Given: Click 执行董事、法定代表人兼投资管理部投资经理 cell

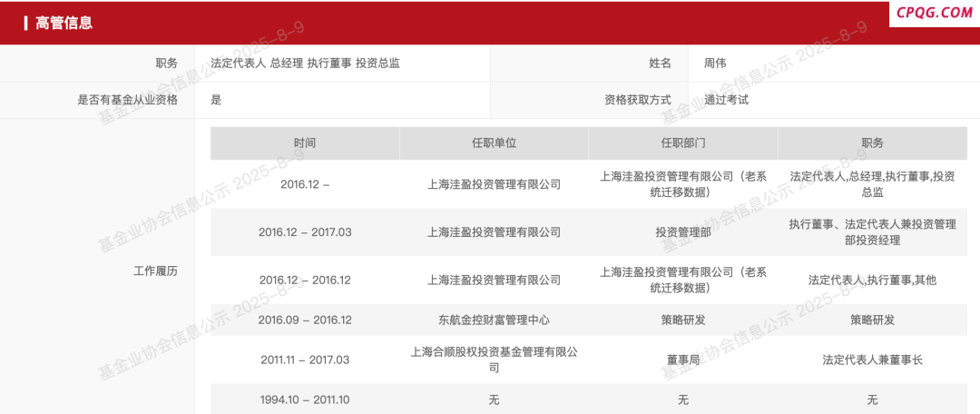Looking at the screenshot, I should click(x=873, y=232).
